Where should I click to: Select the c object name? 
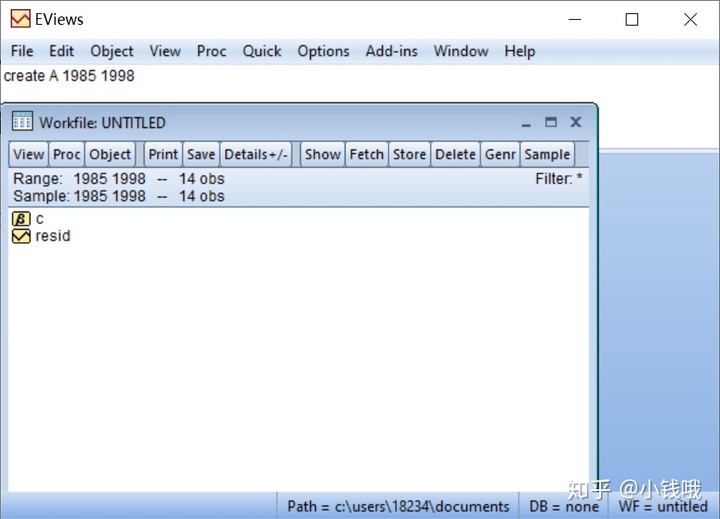point(39,219)
